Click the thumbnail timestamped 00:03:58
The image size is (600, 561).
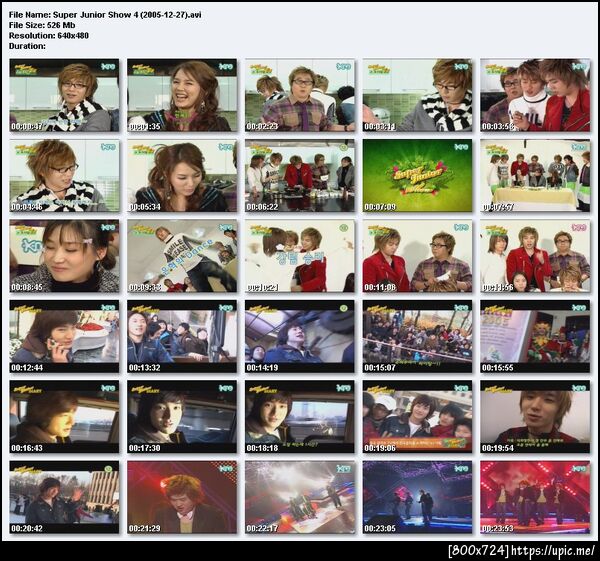coord(535,95)
